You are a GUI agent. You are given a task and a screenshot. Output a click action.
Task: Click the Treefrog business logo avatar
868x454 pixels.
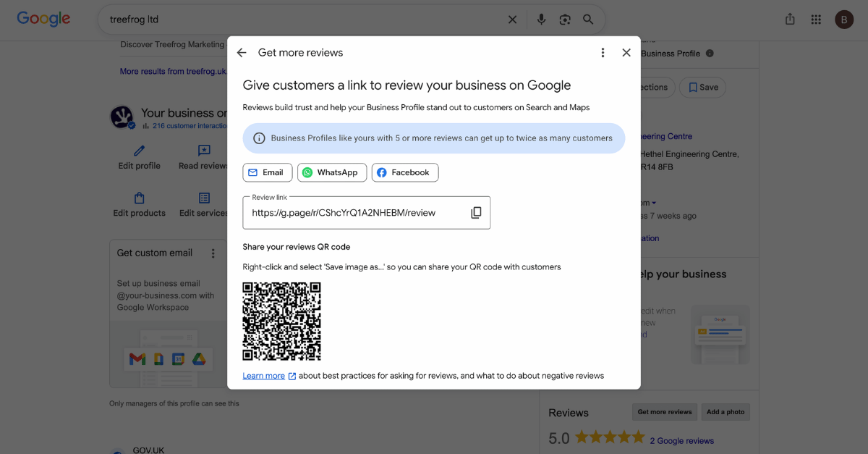(x=122, y=117)
